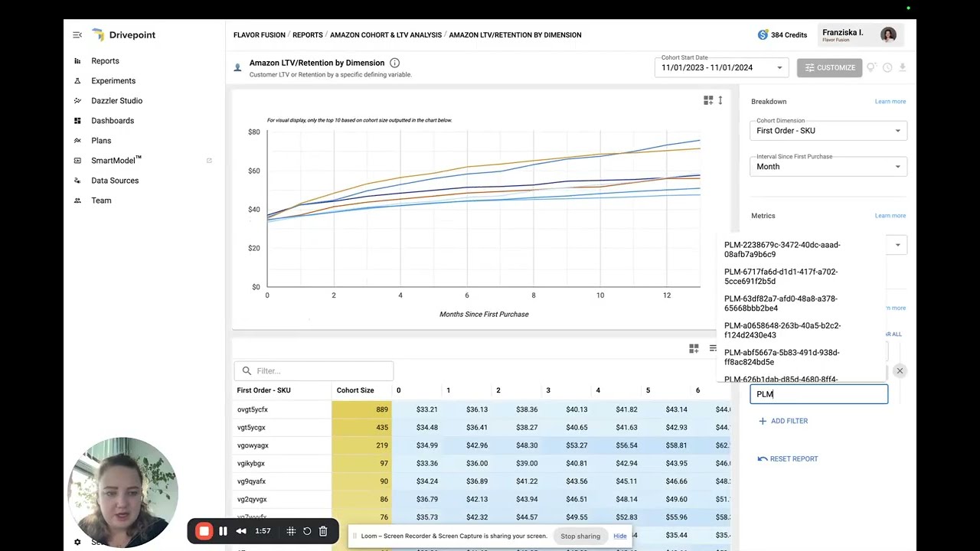Open the Franziska I. user profile
The width and height of the screenshot is (980, 551).
point(859,35)
